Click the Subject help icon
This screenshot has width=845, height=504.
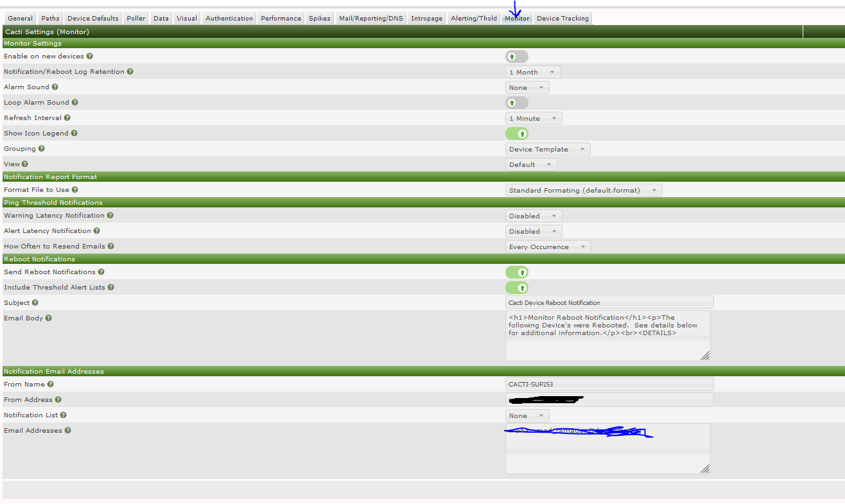[35, 303]
